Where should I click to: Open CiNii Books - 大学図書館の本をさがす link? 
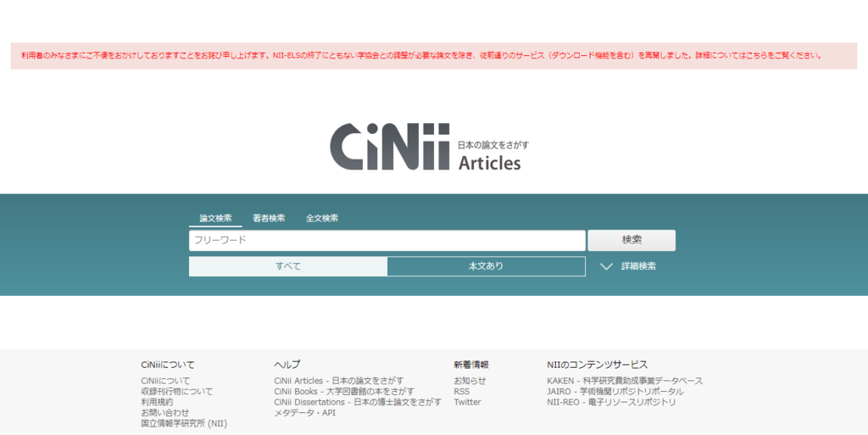(x=344, y=391)
